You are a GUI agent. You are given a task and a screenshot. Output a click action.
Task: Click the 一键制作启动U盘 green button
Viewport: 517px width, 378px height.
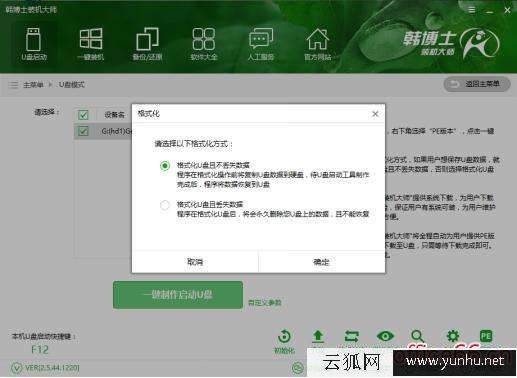coord(178,295)
